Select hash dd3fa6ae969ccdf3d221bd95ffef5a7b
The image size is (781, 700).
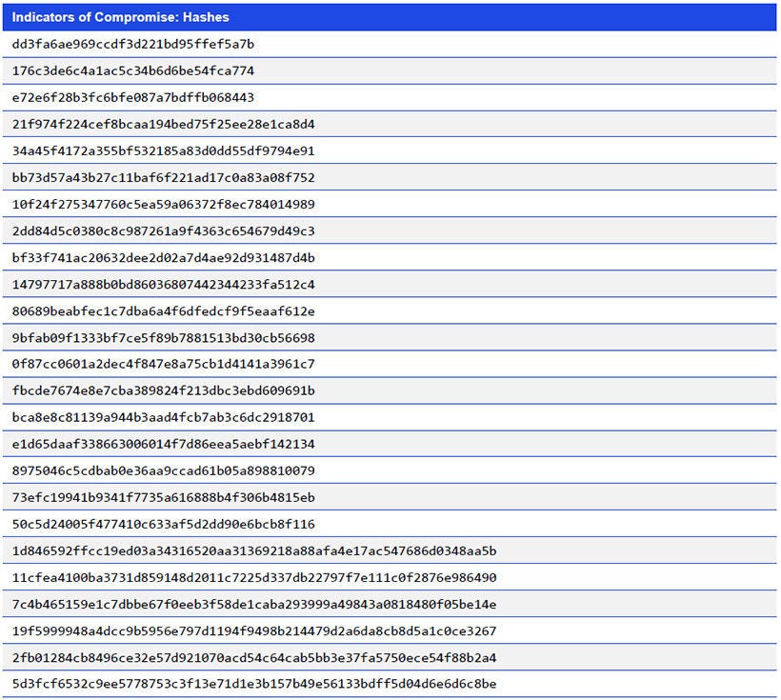click(x=133, y=45)
